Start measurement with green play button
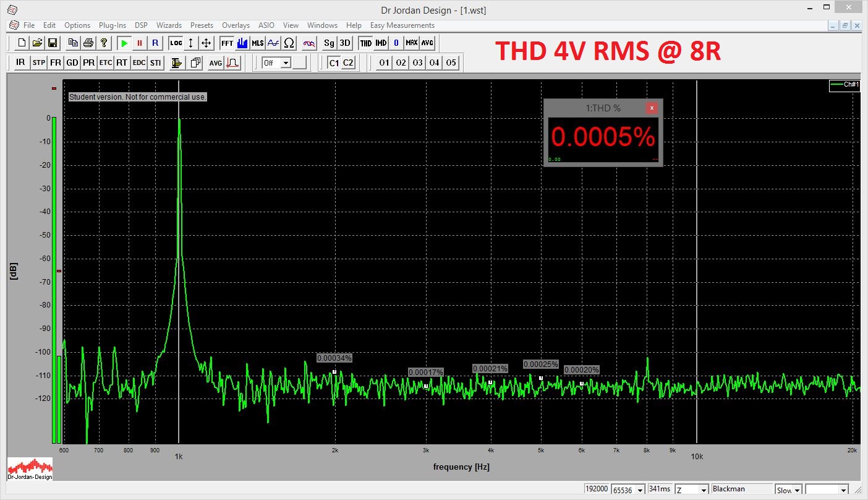The width and height of the screenshot is (868, 500). 124,43
